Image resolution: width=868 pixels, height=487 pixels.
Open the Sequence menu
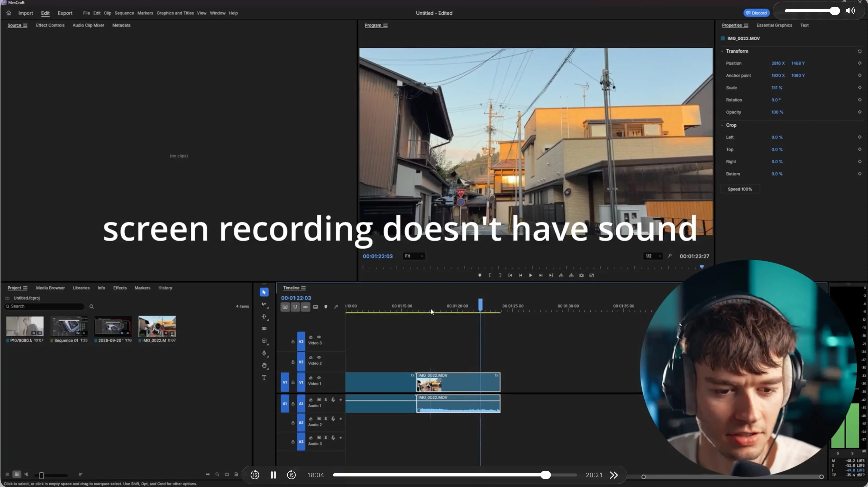124,13
